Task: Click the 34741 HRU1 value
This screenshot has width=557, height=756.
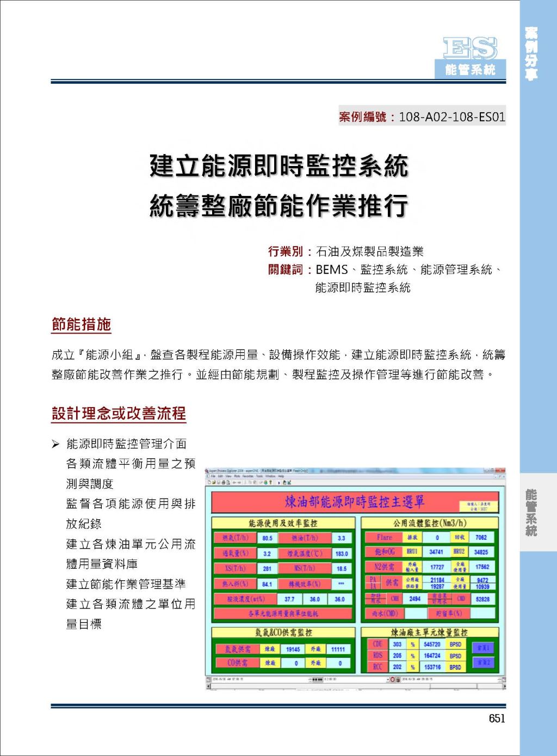Action: pyautogui.click(x=436, y=552)
